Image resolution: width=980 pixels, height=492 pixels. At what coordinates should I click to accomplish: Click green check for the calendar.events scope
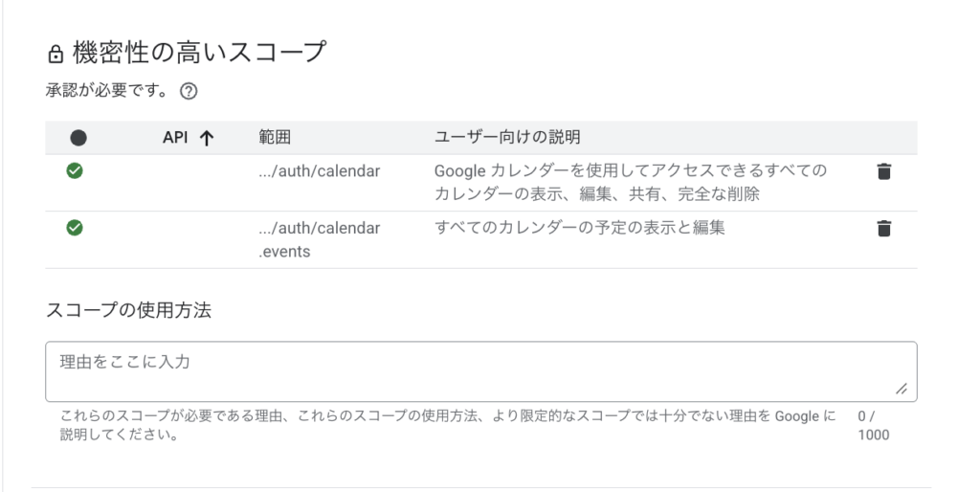tap(75, 228)
